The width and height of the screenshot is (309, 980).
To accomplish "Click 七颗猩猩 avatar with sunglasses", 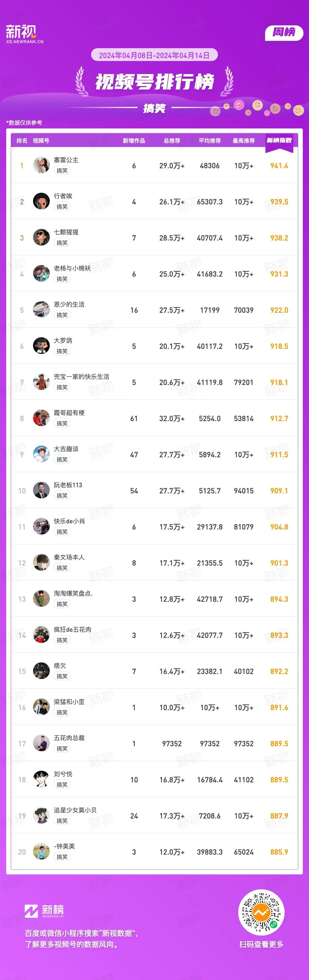I will 41,237.
